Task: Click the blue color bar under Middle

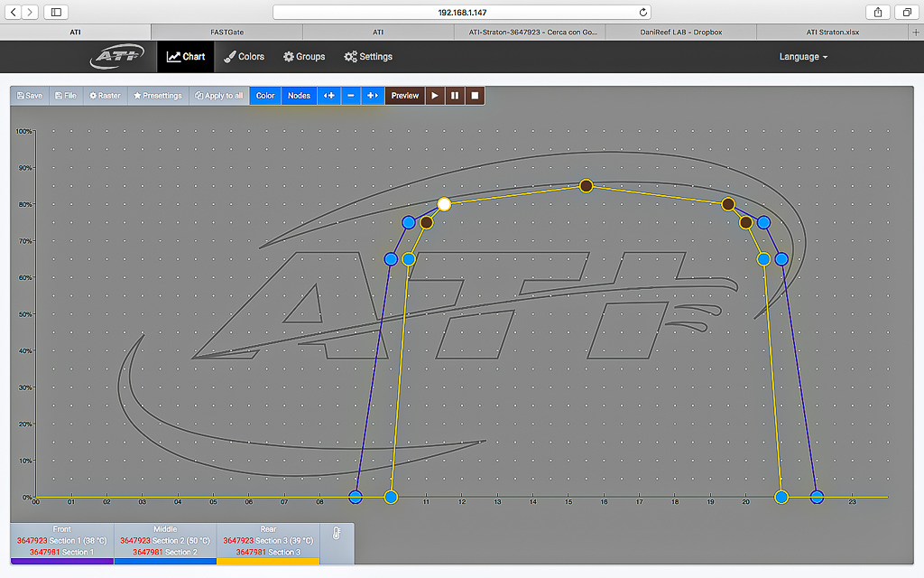Action: 165,562
